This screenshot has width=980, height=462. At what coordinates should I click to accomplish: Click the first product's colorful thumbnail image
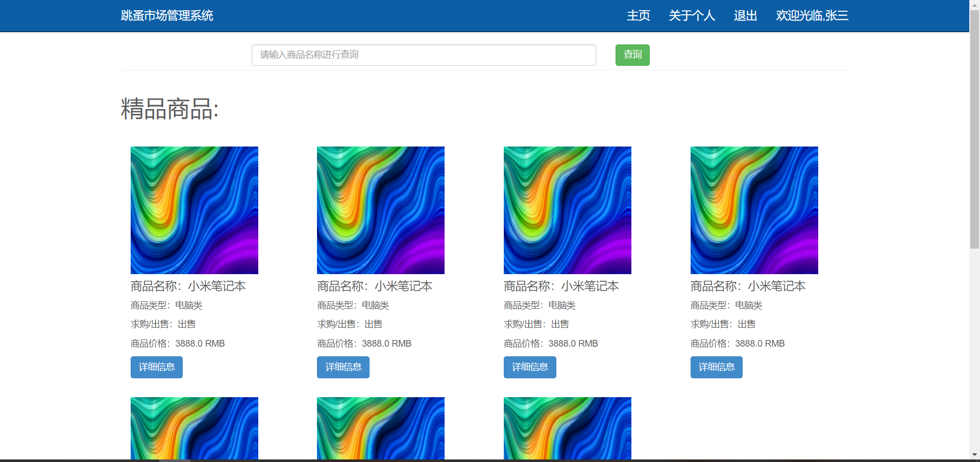(x=194, y=210)
